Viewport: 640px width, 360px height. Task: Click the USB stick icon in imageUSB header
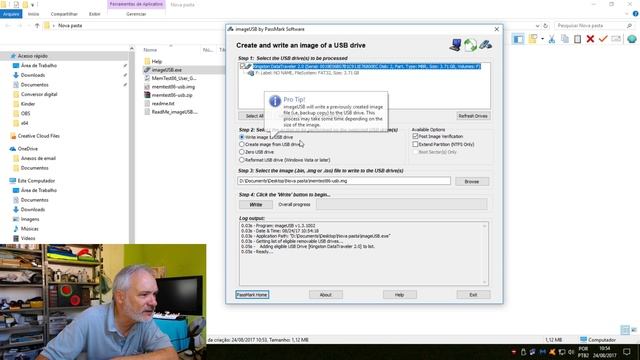[x=485, y=44]
